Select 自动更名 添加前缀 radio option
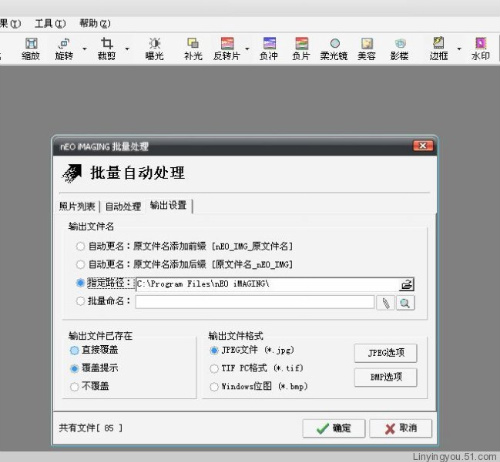Viewport: 500px width, 462px height. [80, 246]
